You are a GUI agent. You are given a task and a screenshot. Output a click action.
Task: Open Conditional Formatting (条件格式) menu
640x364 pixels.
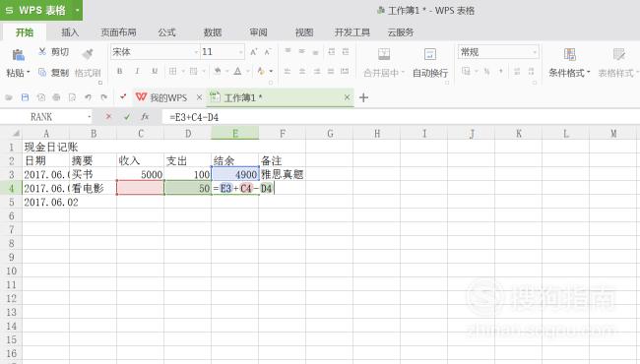(569, 63)
